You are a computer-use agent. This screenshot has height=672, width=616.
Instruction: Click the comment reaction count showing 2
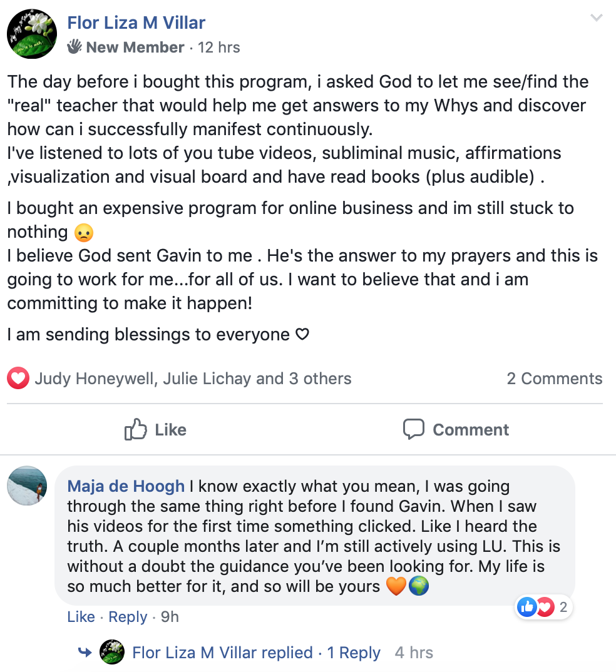coord(564,606)
